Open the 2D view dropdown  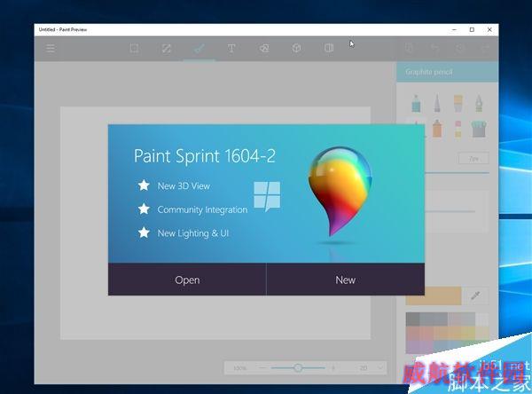click(x=370, y=368)
